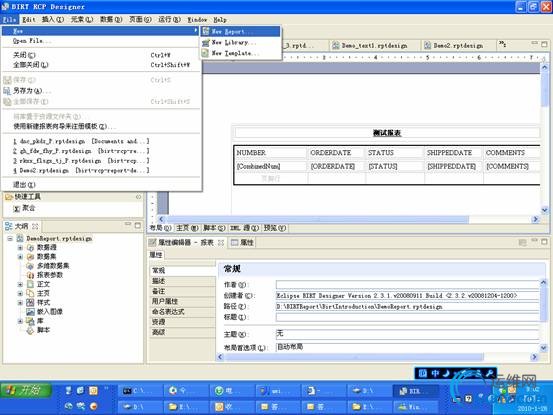Expand 库 (Libraries) node in outline
Image resolution: width=553 pixels, height=415 pixels.
(x=20, y=321)
